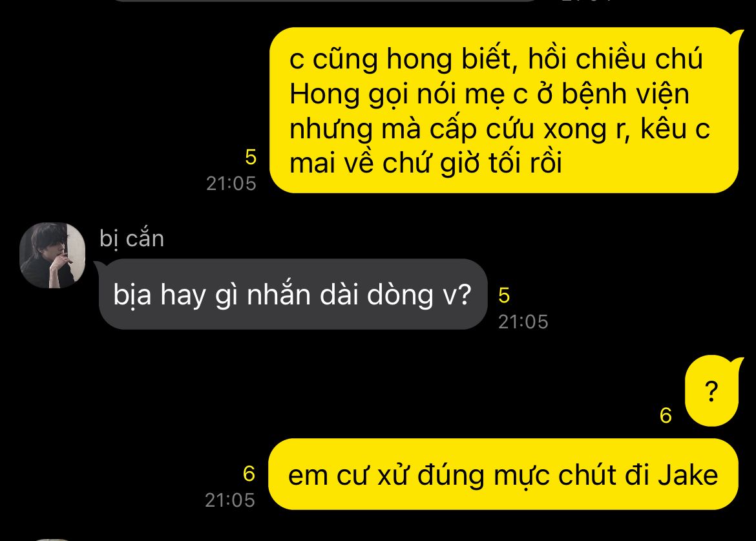
Task: Tap unread count 6 beside the question mark bubble
Action: 666,415
